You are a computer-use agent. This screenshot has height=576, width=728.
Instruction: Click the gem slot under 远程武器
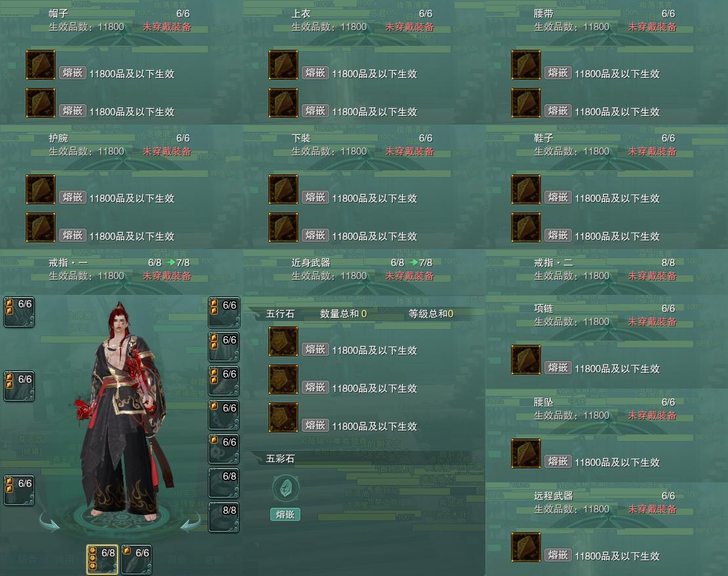coord(525,547)
